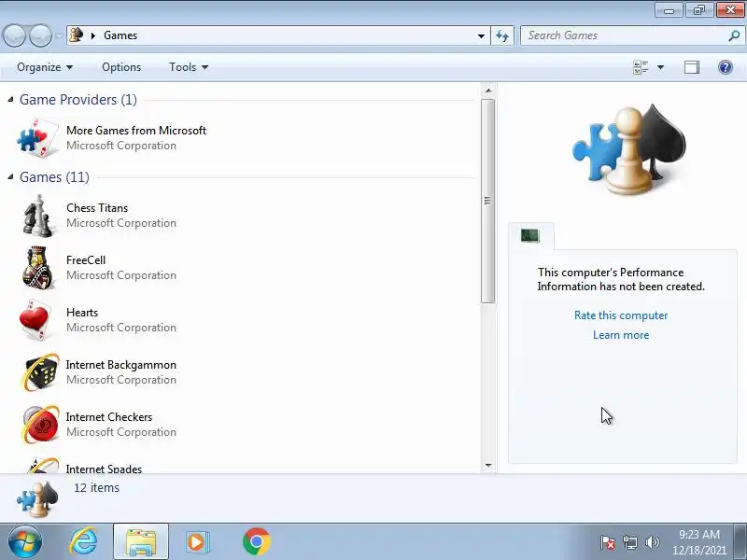
Task: Click the Games folder icon in the address bar
Action: click(x=77, y=35)
